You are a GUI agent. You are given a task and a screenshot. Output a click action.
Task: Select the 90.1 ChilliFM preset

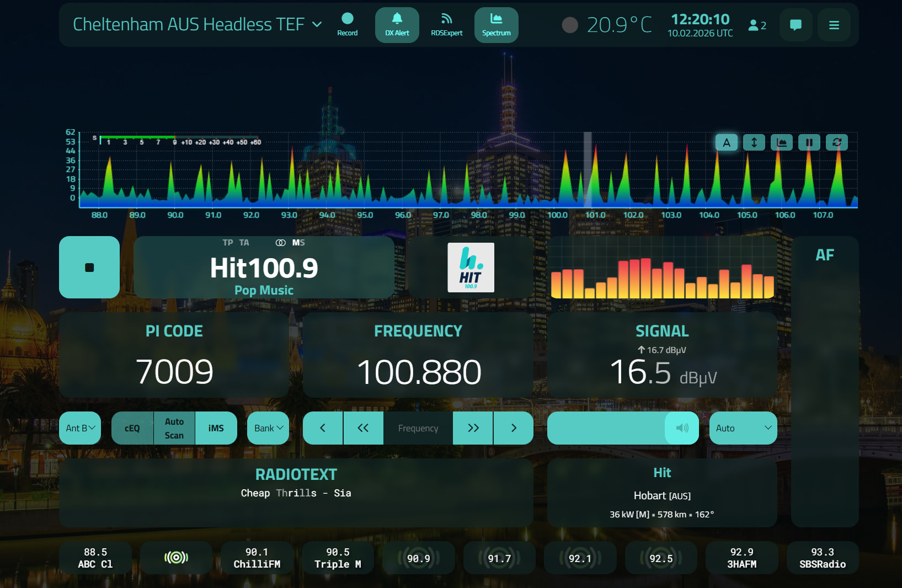click(x=257, y=558)
